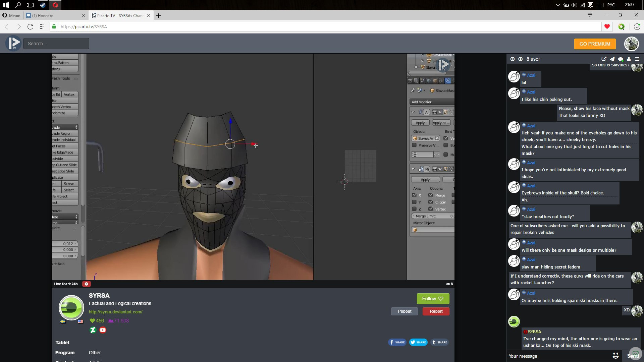644x362 pixels.
Task: Open chat in popout window icon
Action: tap(604, 59)
